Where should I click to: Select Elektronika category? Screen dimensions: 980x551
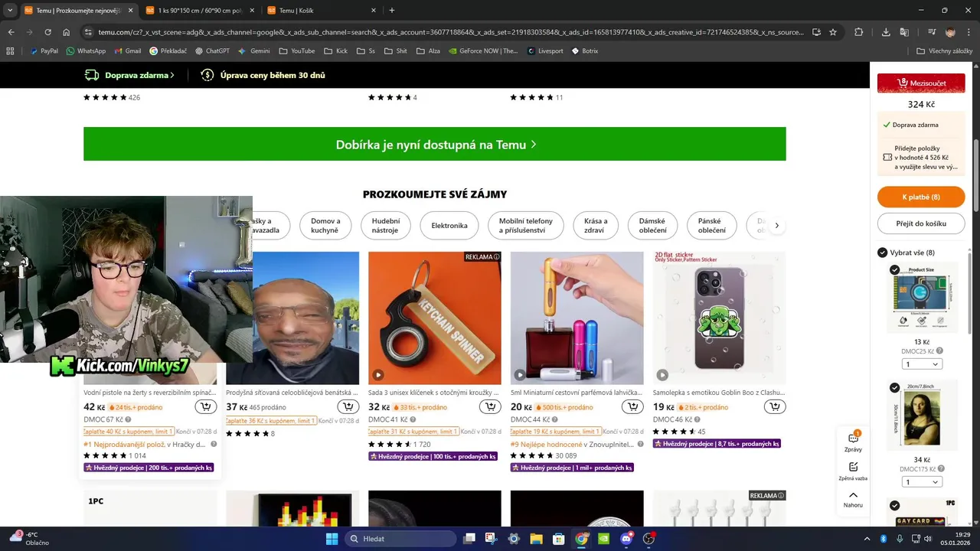pos(449,226)
